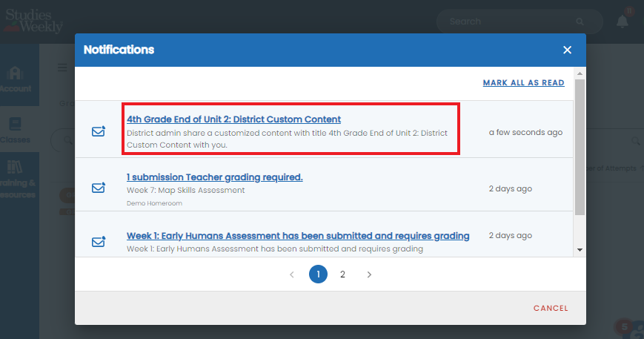Open Week 1: Early Humans Assessment notification link
644x339 pixels.
(x=298, y=236)
